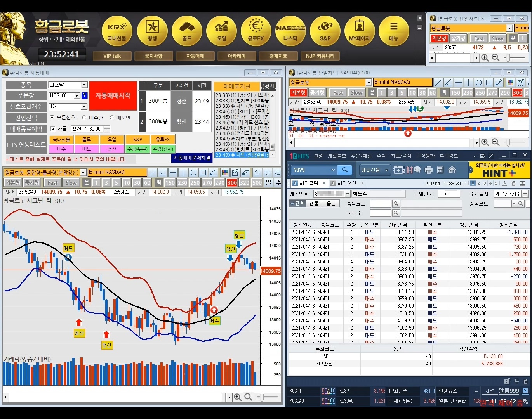Open the 계좌번호 account dropdown

click(348, 194)
